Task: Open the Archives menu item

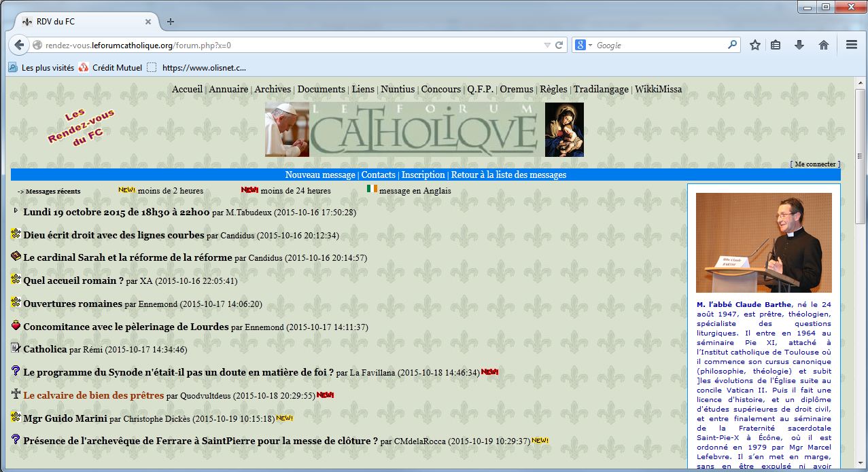Action: 273,89
